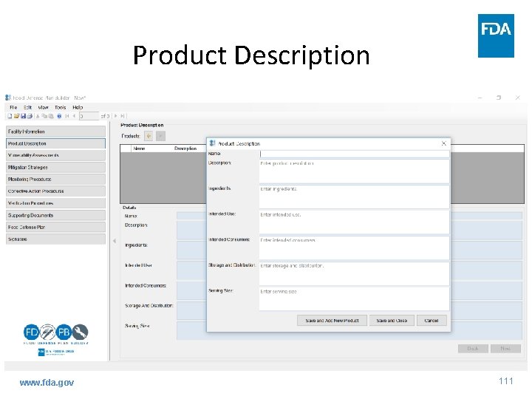
Task: Collapse the sidebar with the left arrow
Action: (x=115, y=241)
